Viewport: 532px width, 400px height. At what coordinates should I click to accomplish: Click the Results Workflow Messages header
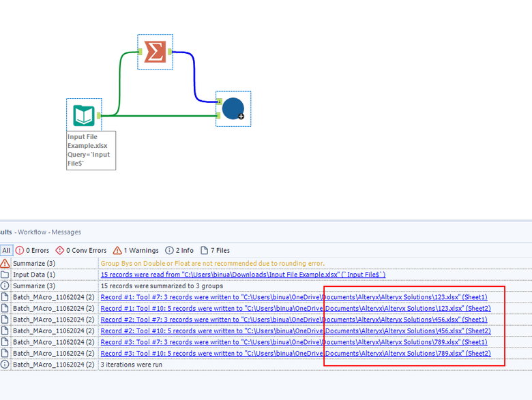tap(40, 232)
